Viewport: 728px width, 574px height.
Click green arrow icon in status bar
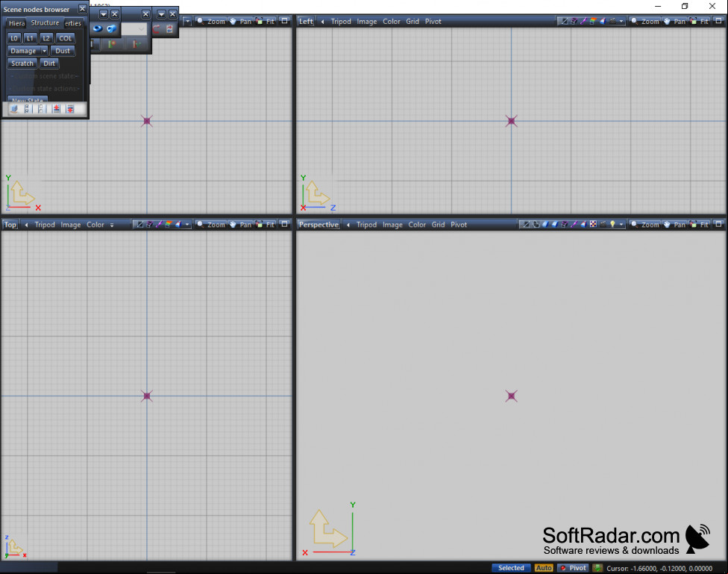click(x=597, y=568)
